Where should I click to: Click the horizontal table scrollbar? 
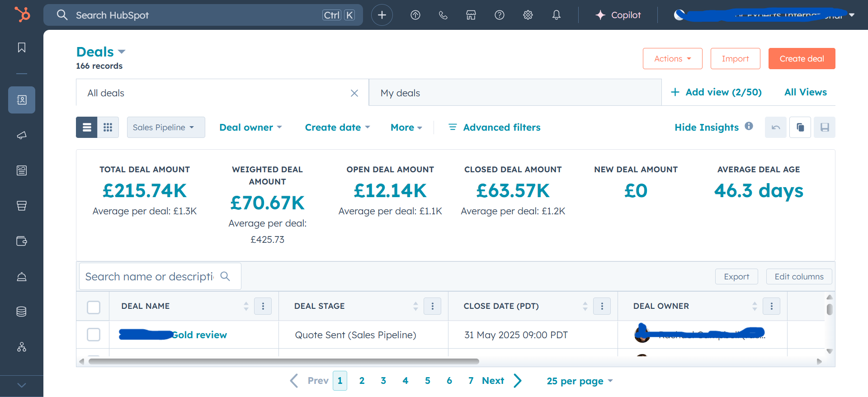point(284,361)
